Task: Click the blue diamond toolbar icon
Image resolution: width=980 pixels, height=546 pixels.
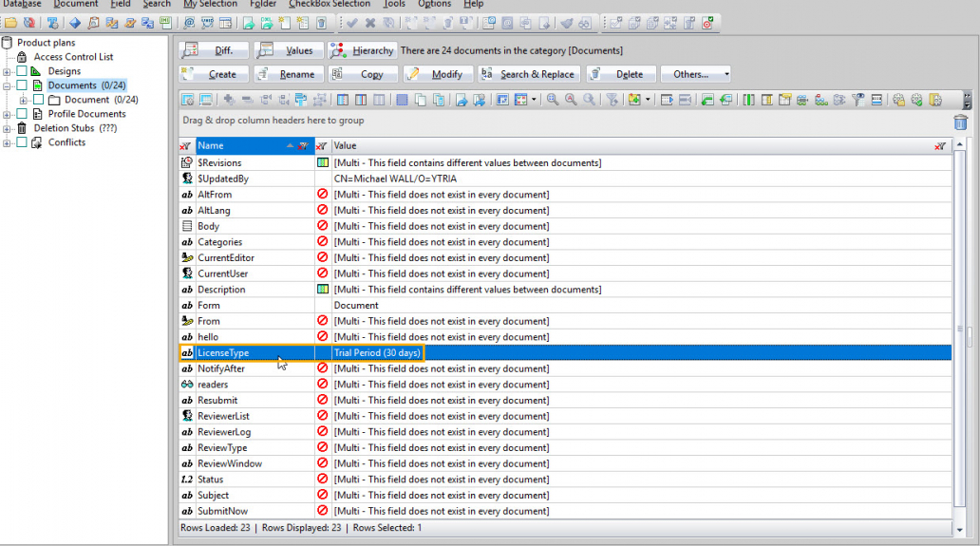Action: coord(75,23)
